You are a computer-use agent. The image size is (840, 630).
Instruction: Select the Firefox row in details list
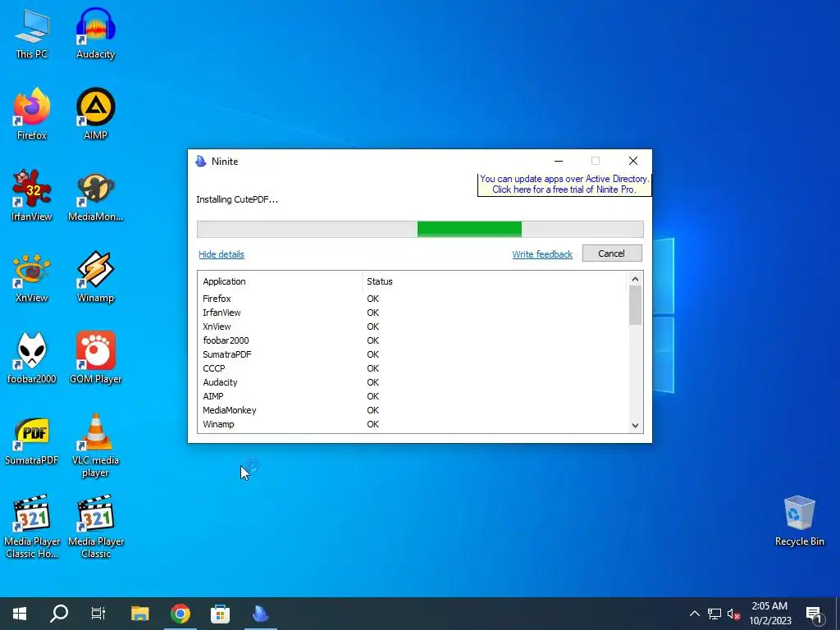click(x=413, y=299)
